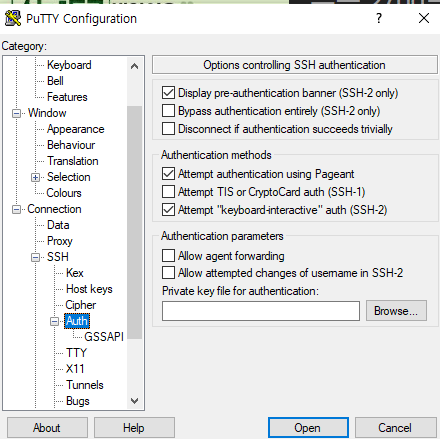Collapse the Auth tree node

coord(54,321)
